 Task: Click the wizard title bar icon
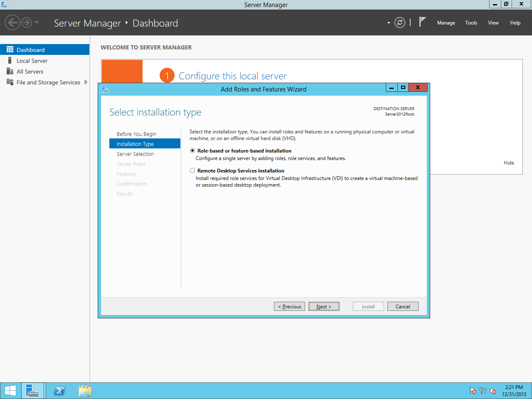pos(105,89)
